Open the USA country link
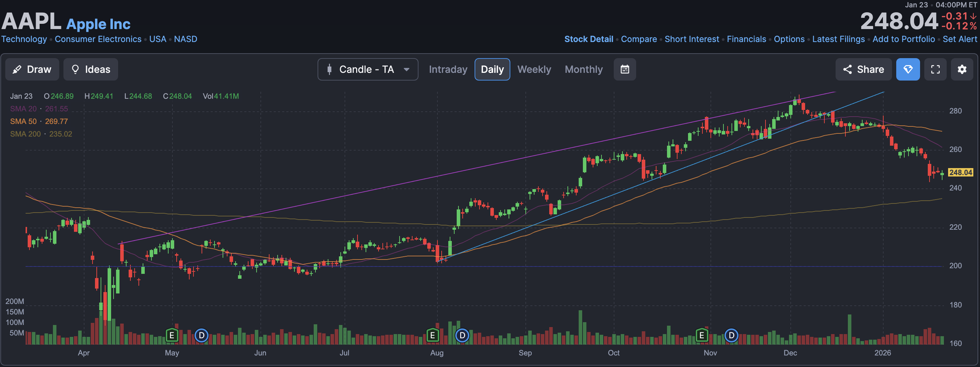This screenshot has width=980, height=367. [x=157, y=39]
